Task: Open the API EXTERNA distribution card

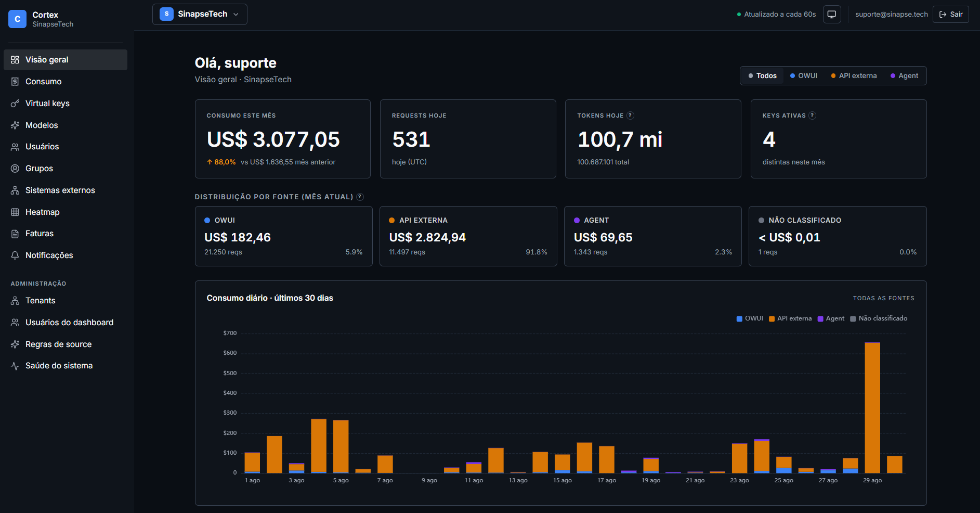Action: tap(468, 236)
